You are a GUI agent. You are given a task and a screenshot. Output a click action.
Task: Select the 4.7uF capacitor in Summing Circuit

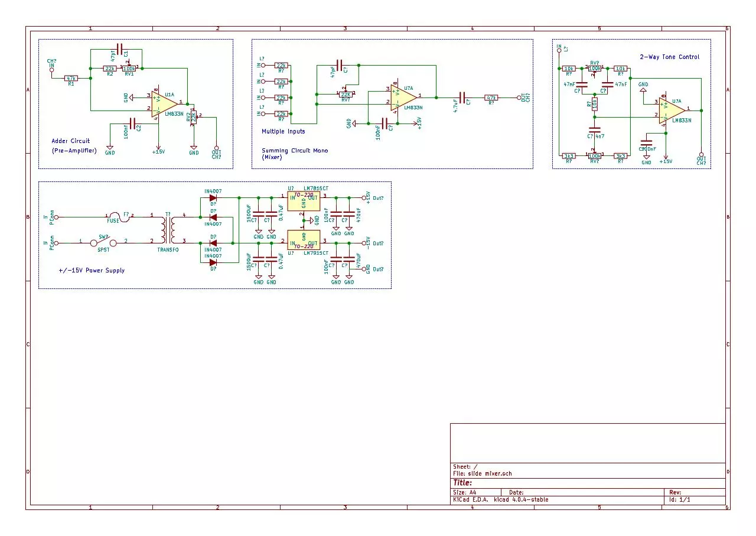(462, 98)
